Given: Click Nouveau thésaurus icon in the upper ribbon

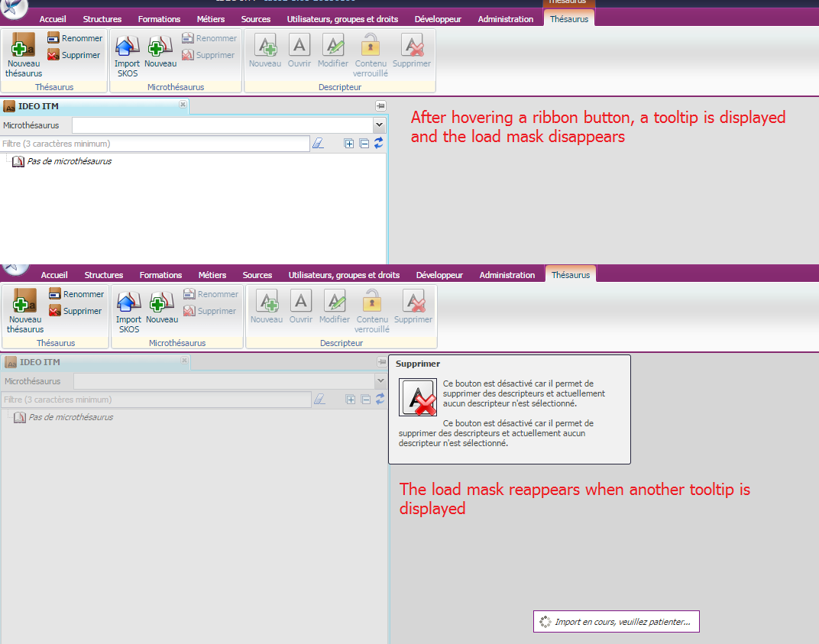Looking at the screenshot, I should (x=24, y=45).
